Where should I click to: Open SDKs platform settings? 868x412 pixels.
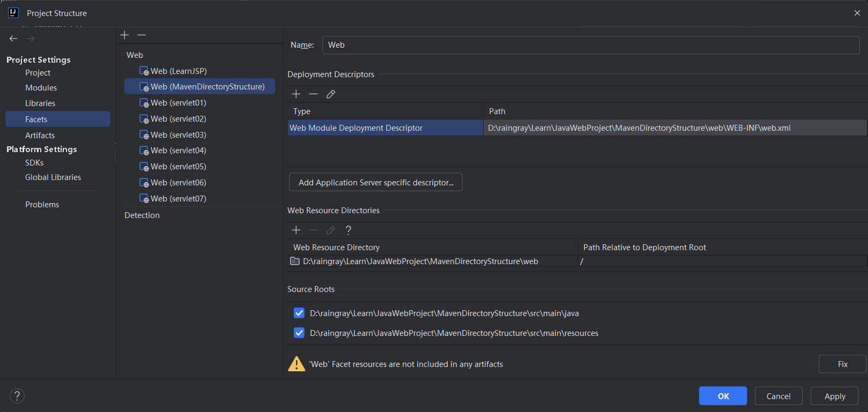34,163
